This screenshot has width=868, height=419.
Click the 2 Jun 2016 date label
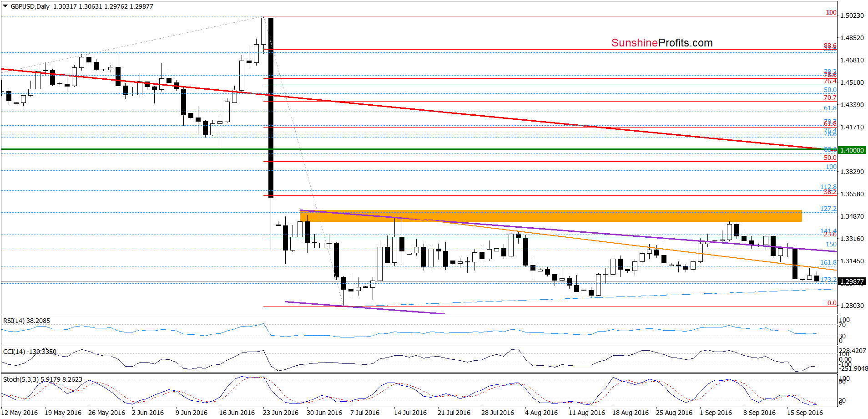pos(148,413)
